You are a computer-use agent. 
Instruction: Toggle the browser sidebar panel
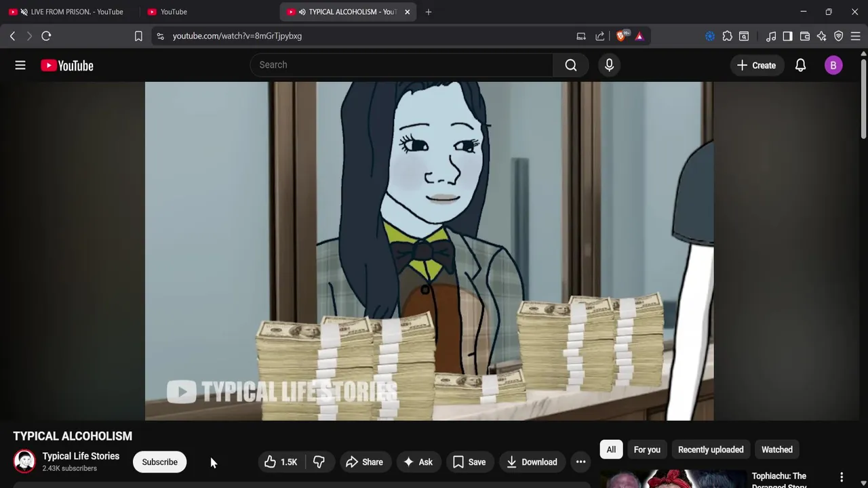[x=787, y=36]
